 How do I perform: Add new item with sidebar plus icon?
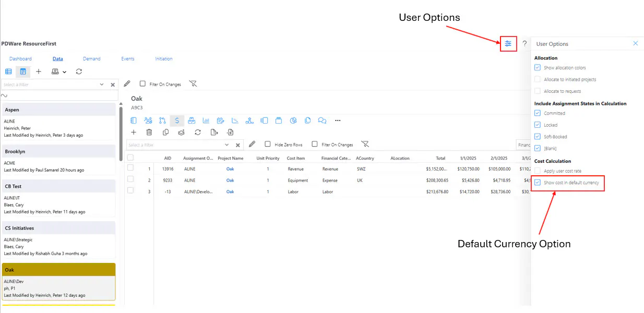click(38, 71)
